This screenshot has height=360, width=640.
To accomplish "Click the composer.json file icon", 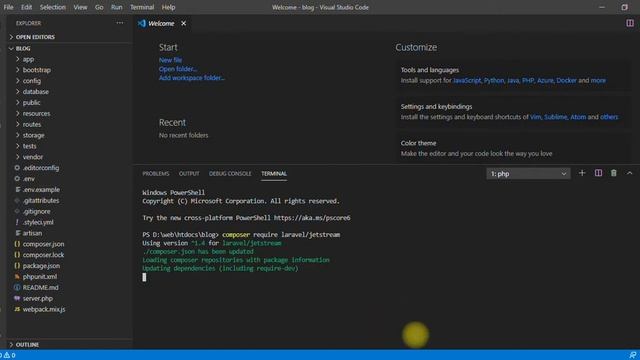I will 17,244.
